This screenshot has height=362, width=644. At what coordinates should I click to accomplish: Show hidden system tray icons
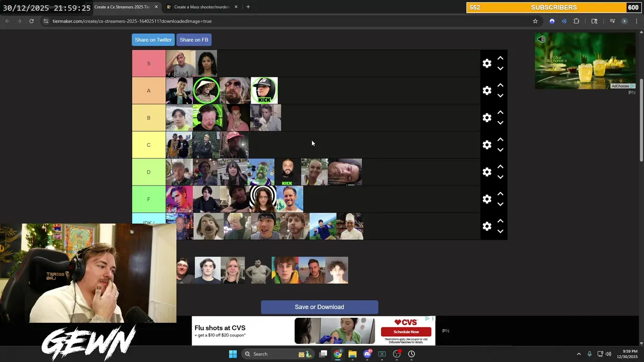pos(579,354)
